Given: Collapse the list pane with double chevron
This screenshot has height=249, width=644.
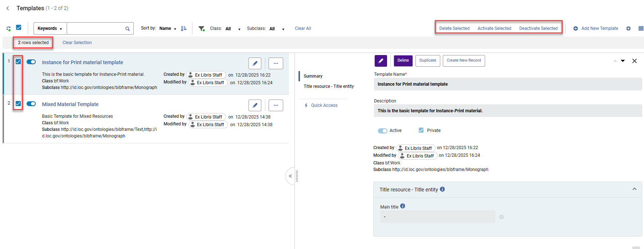Looking at the screenshot, I should tap(290, 176).
